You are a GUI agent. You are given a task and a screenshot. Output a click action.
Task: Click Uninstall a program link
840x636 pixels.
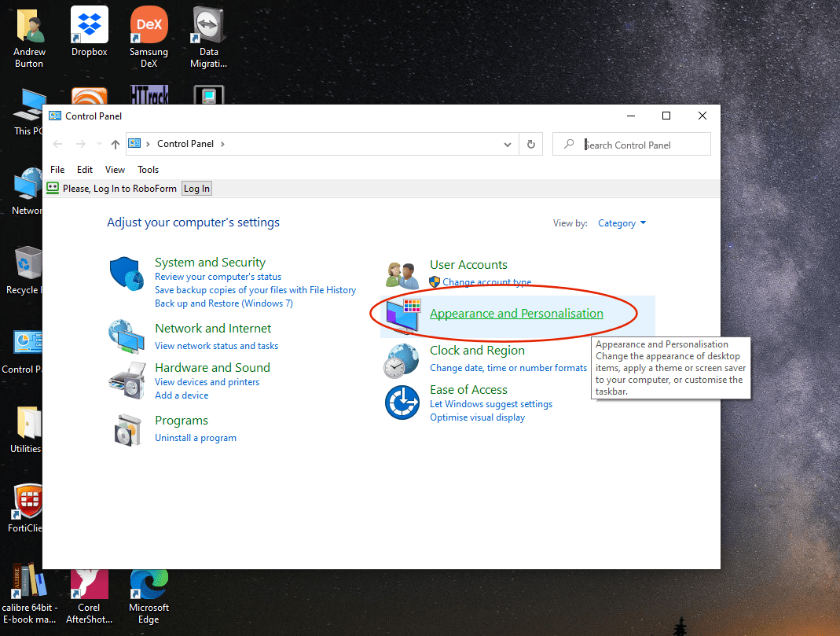(x=196, y=438)
